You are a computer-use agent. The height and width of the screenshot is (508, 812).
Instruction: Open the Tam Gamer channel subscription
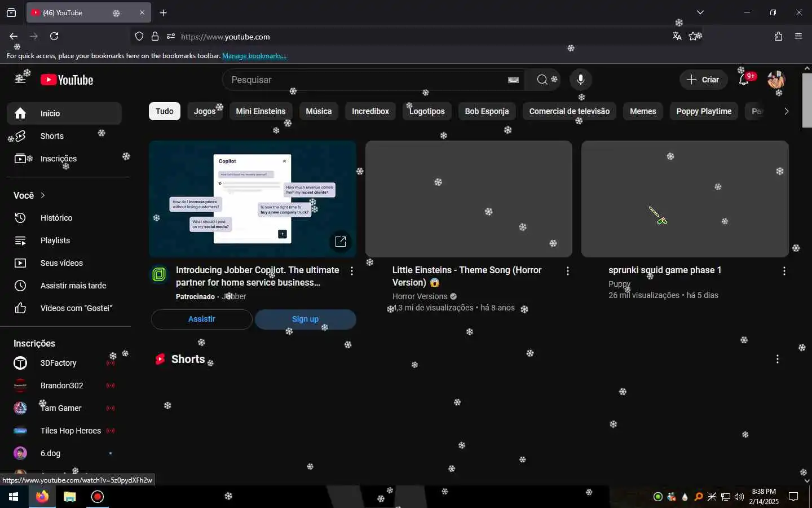point(64,408)
